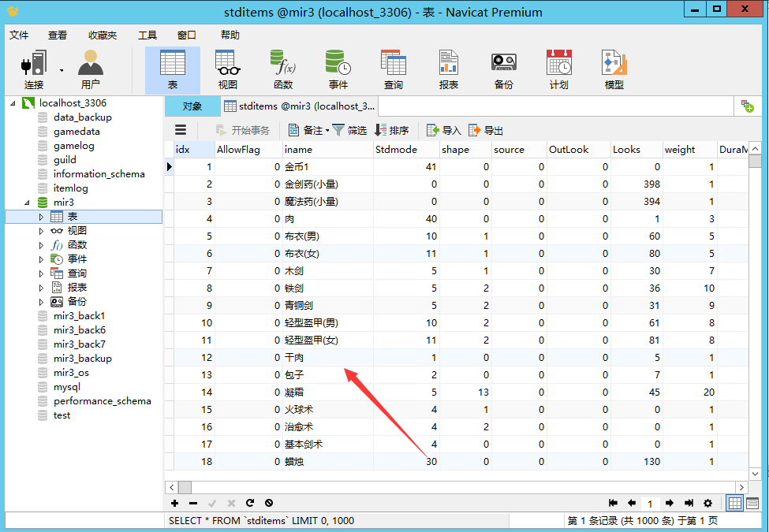The height and width of the screenshot is (532, 769).
Task: Select the gamedata database in tree
Action: (77, 132)
